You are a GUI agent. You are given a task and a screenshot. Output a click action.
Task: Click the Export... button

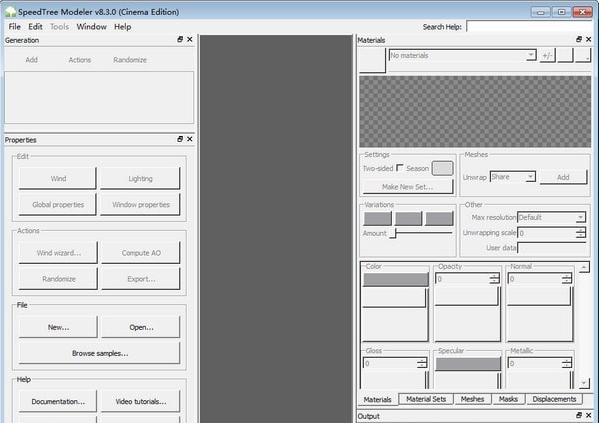[141, 279]
